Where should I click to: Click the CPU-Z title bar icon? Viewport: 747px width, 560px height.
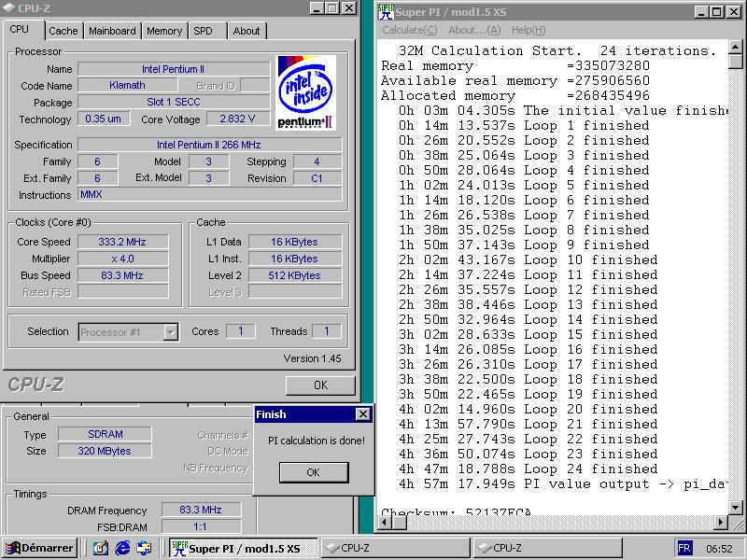pos(8,8)
